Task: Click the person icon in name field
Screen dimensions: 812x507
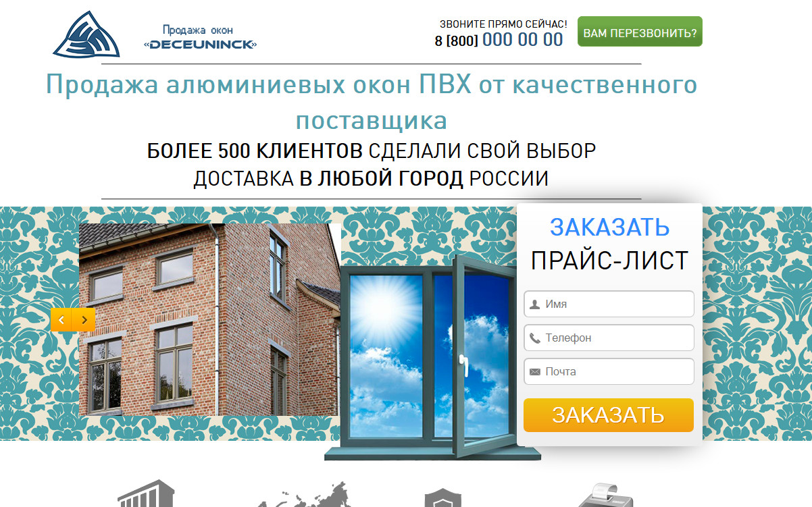Action: click(x=535, y=304)
